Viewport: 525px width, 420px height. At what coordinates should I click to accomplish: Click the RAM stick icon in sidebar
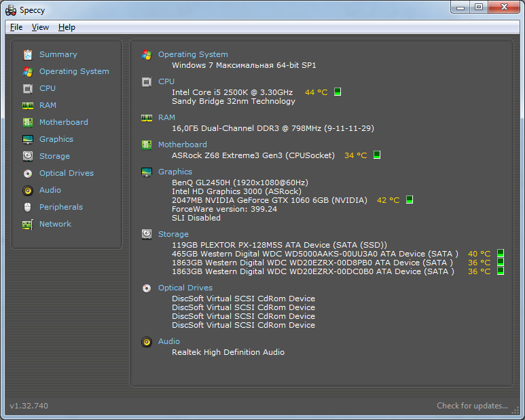click(28, 106)
